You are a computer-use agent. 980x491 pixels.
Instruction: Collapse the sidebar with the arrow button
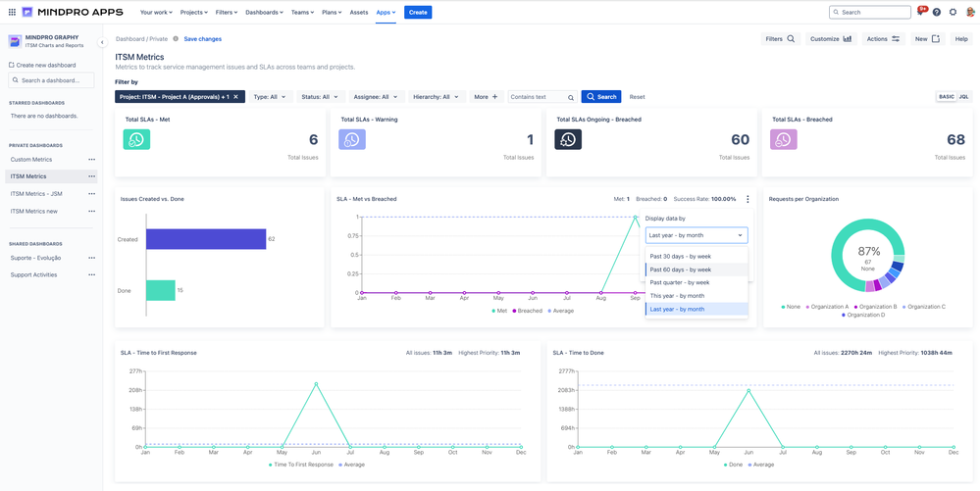[102, 42]
